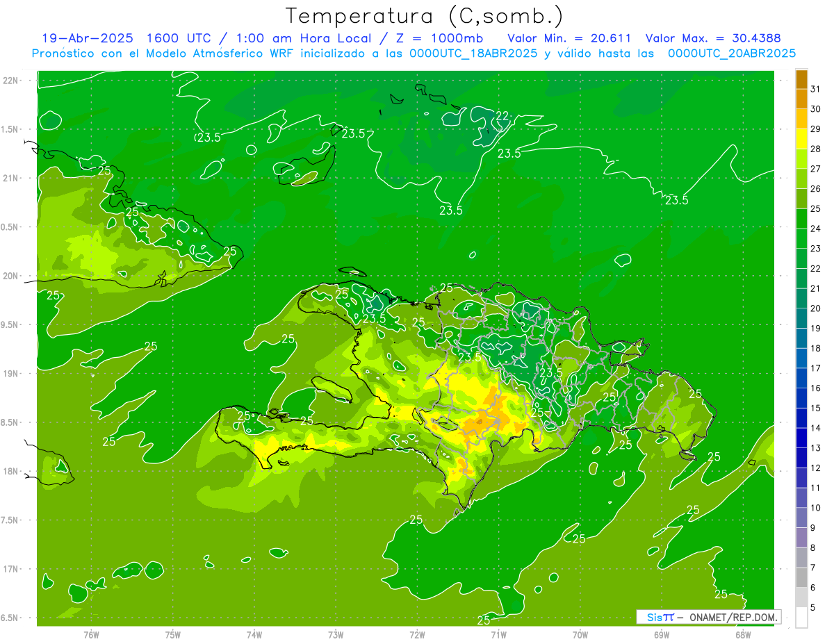Click the yellow legend band between 28 and 29
This screenshot has width=834, height=644.
[801, 139]
